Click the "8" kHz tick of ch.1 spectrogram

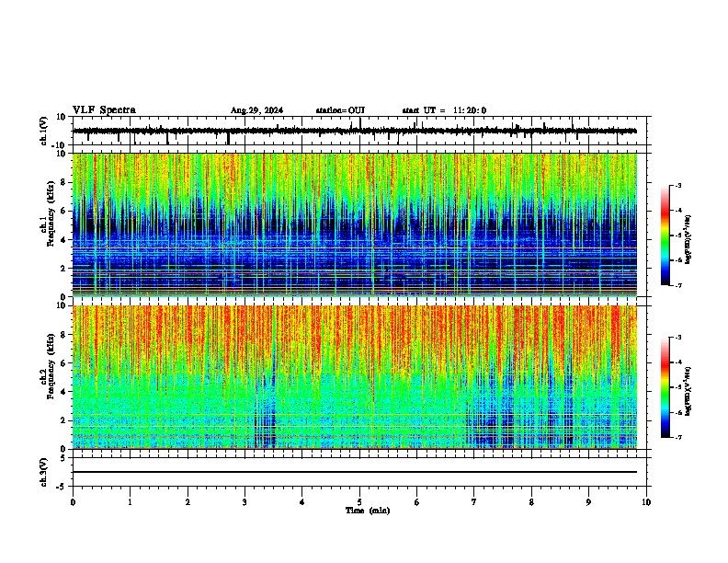point(63,182)
